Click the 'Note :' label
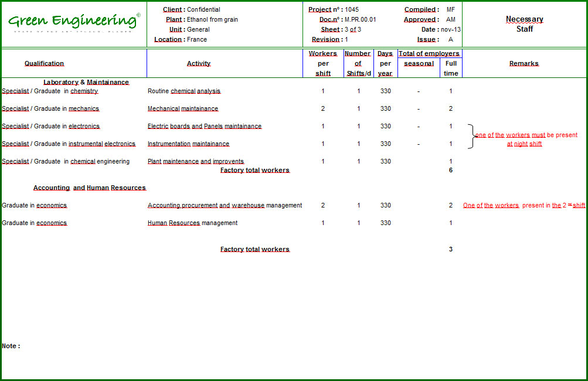 click(x=11, y=346)
